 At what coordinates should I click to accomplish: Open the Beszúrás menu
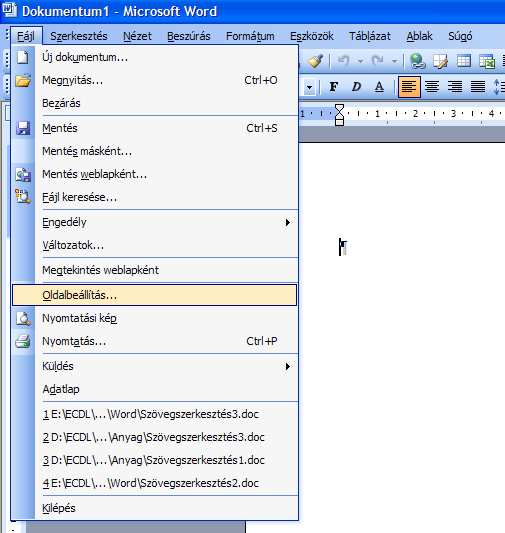pyautogui.click(x=189, y=36)
